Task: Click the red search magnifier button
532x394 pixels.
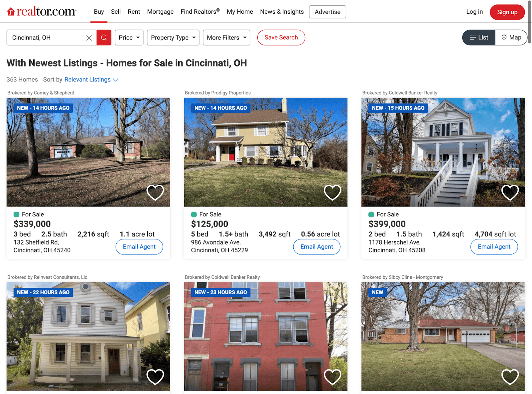Action: pos(104,38)
